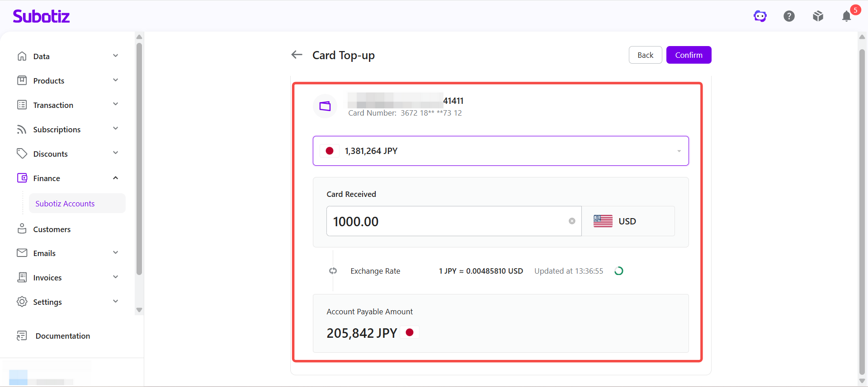Select the Products menu label
Image resolution: width=868 pixels, height=387 pixels.
[49, 81]
